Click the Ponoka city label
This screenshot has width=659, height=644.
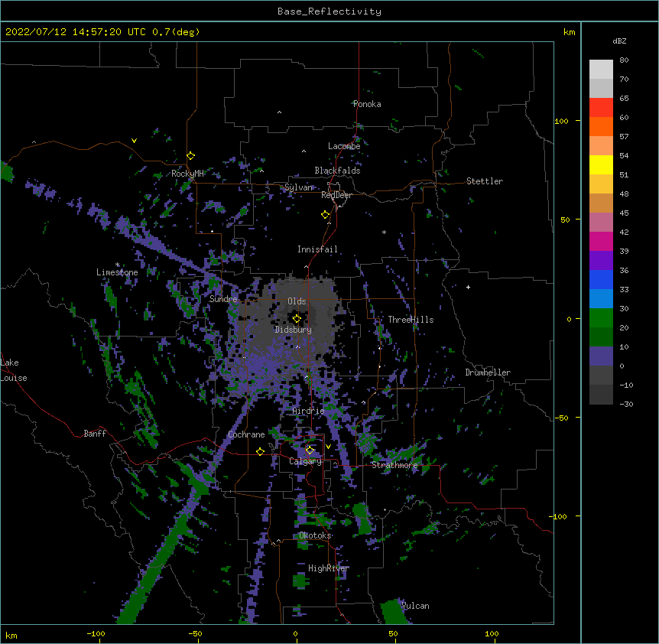[367, 104]
